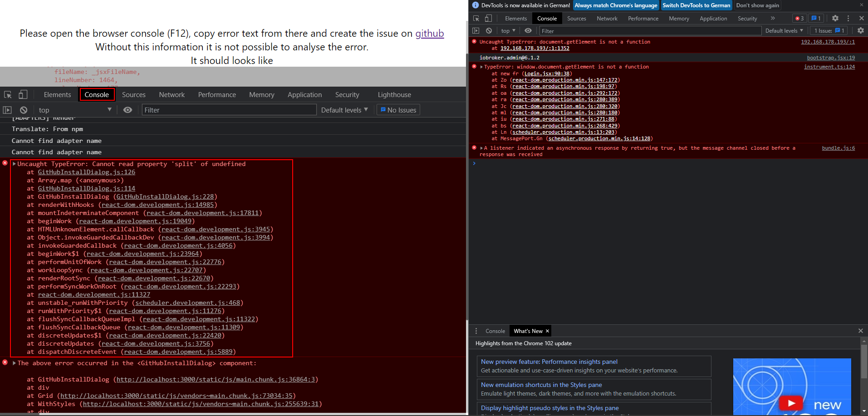Open the DevTools settings gear
Screen dimensions: 868x416
836,18
